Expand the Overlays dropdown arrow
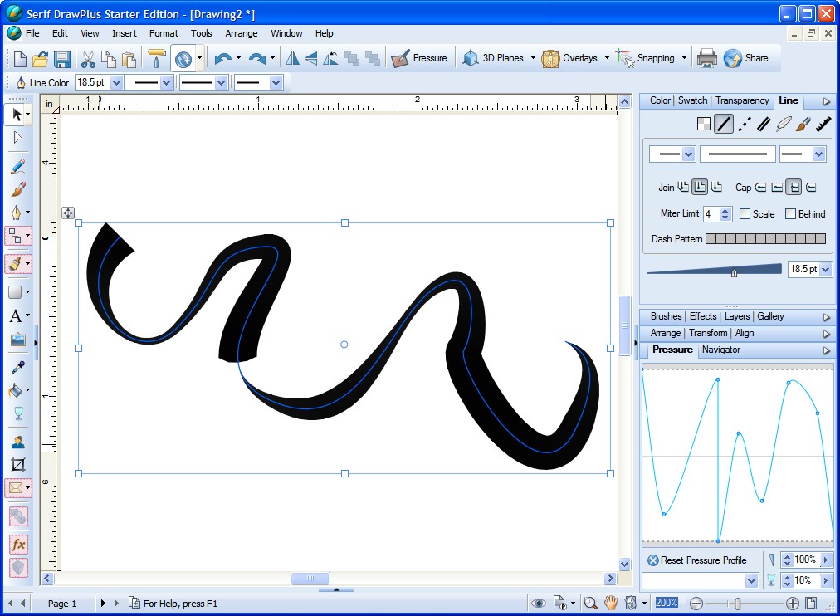This screenshot has width=840, height=616. coord(606,58)
